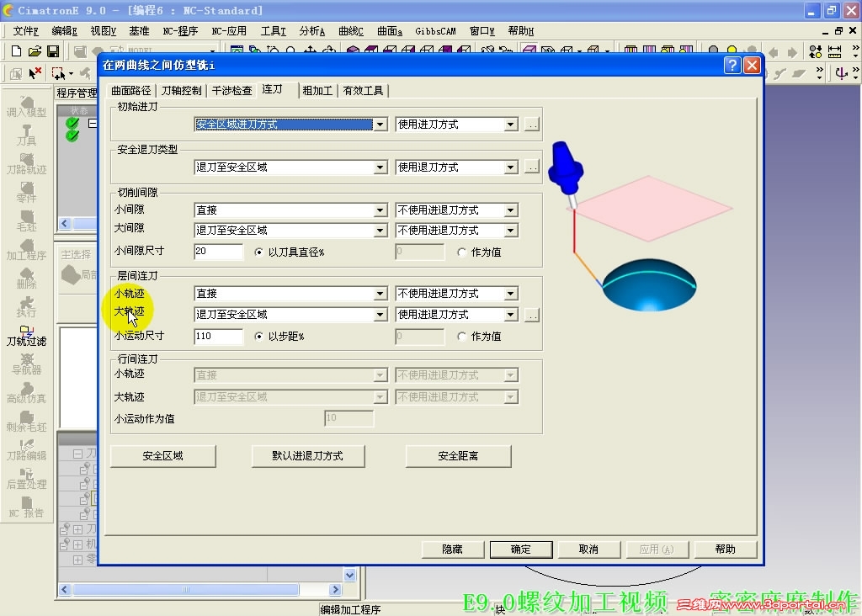Image resolution: width=862 pixels, height=616 pixels.
Task: Switch to 刀轴控制 tab
Action: 182,91
